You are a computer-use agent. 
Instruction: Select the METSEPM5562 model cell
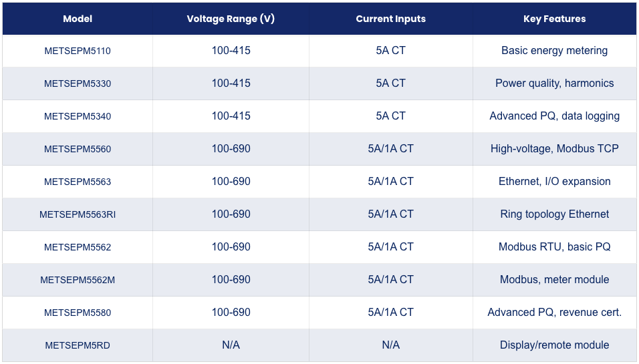[78, 247]
